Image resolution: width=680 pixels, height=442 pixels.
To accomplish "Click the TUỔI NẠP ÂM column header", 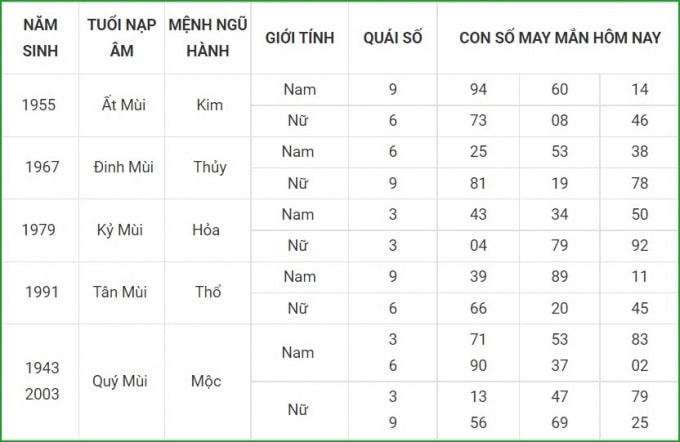I will click(121, 38).
